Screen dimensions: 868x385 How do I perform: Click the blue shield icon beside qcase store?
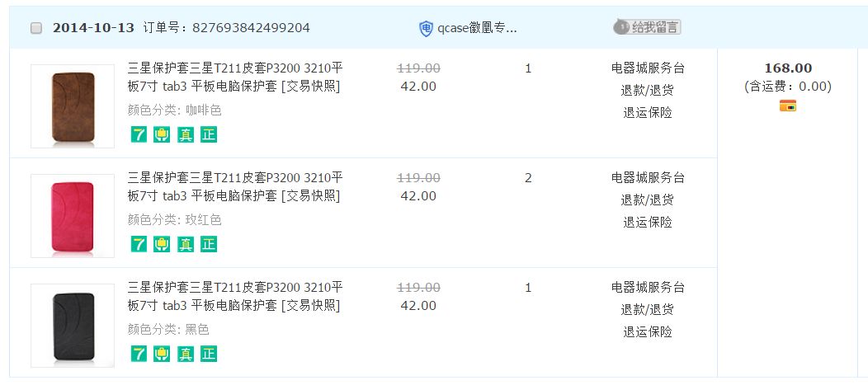pyautogui.click(x=426, y=29)
